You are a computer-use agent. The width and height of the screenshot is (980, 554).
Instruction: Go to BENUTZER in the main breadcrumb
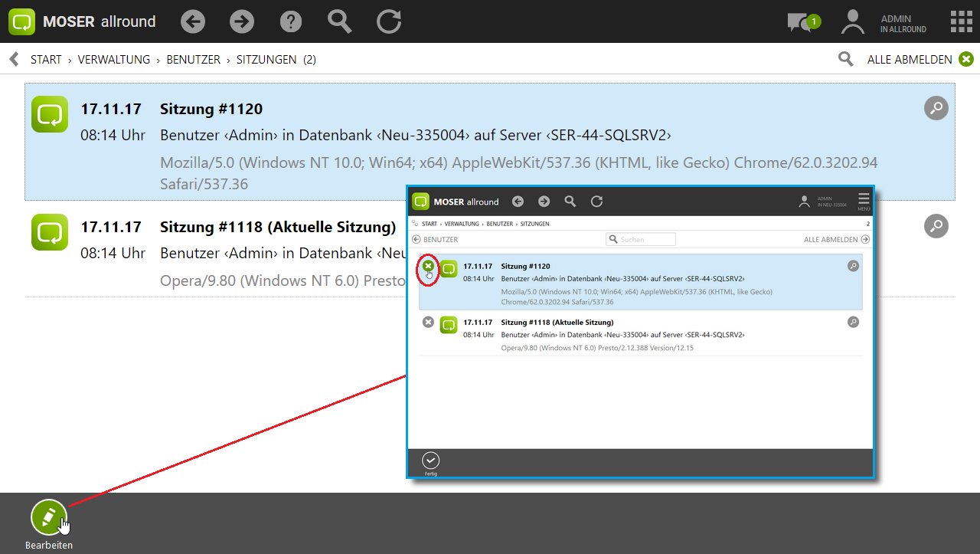(x=193, y=59)
